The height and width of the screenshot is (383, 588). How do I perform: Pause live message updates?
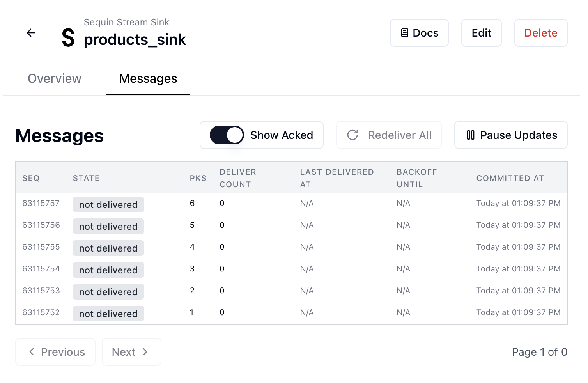[511, 135]
